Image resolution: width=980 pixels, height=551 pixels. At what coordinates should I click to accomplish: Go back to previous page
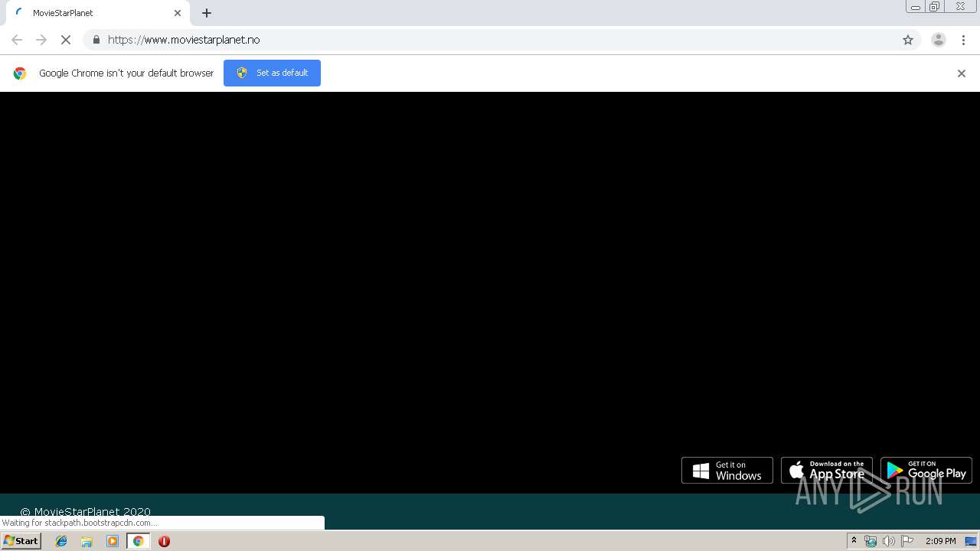(x=17, y=40)
